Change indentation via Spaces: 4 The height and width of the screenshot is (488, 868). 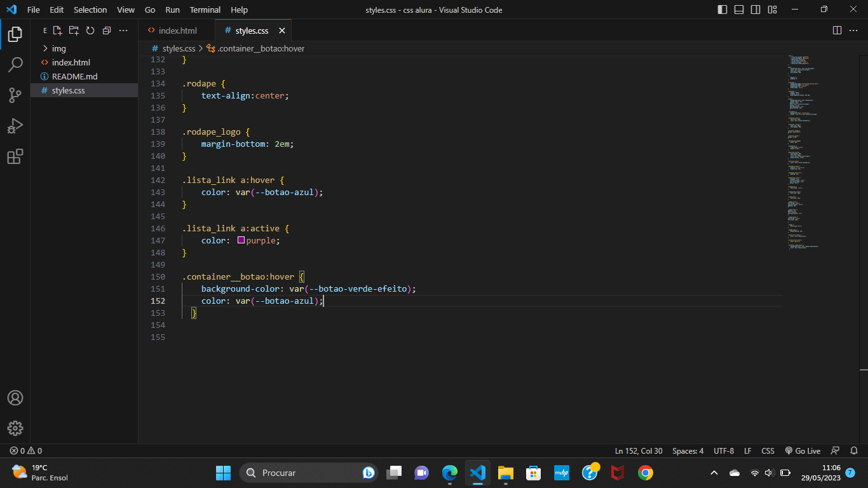pyautogui.click(x=688, y=451)
